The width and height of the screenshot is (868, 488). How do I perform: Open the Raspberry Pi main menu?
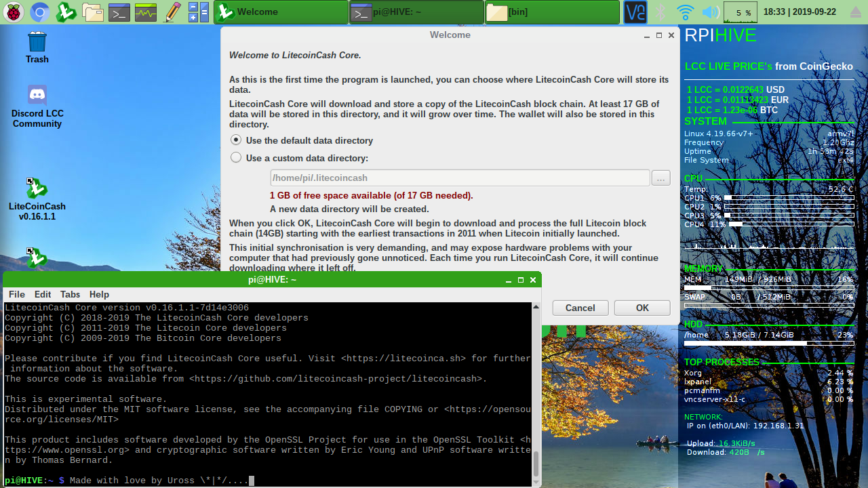coord(14,12)
